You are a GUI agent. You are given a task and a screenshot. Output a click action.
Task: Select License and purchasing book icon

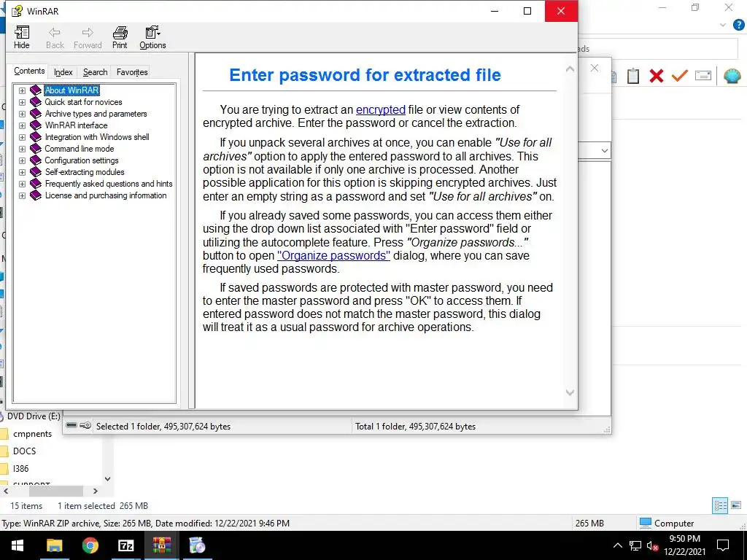coord(35,195)
